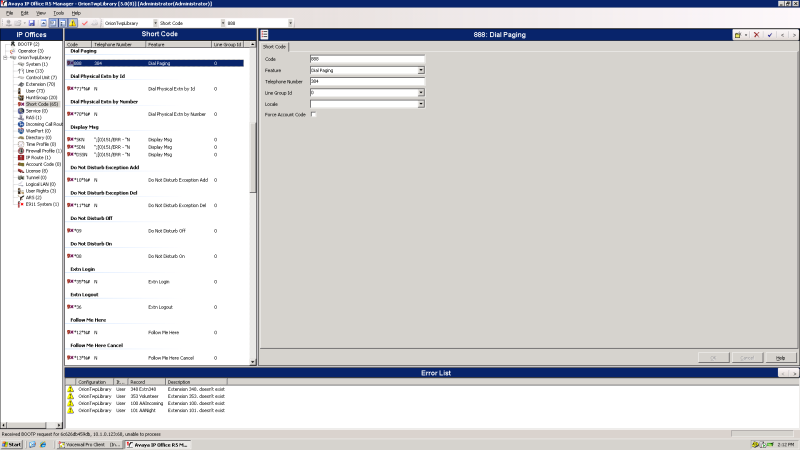Select the E911 System (1) node
Screen dimensions: 800x450
pyautogui.click(x=42, y=204)
